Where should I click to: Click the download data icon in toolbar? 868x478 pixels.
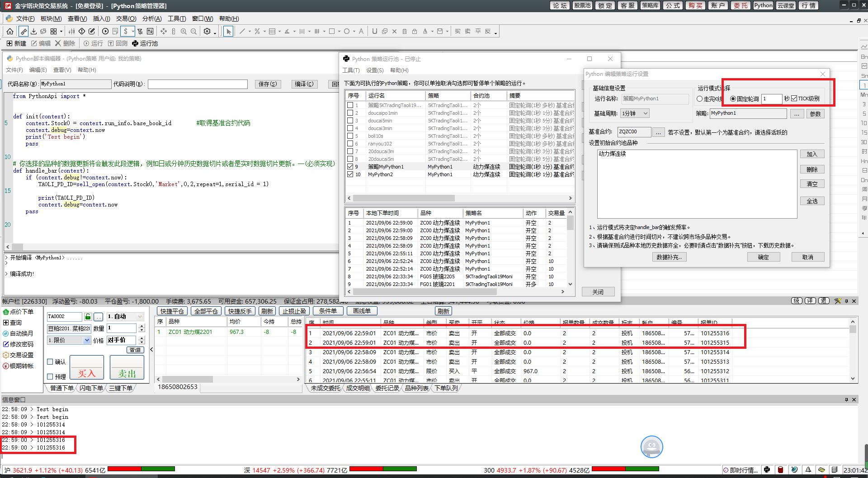33,31
